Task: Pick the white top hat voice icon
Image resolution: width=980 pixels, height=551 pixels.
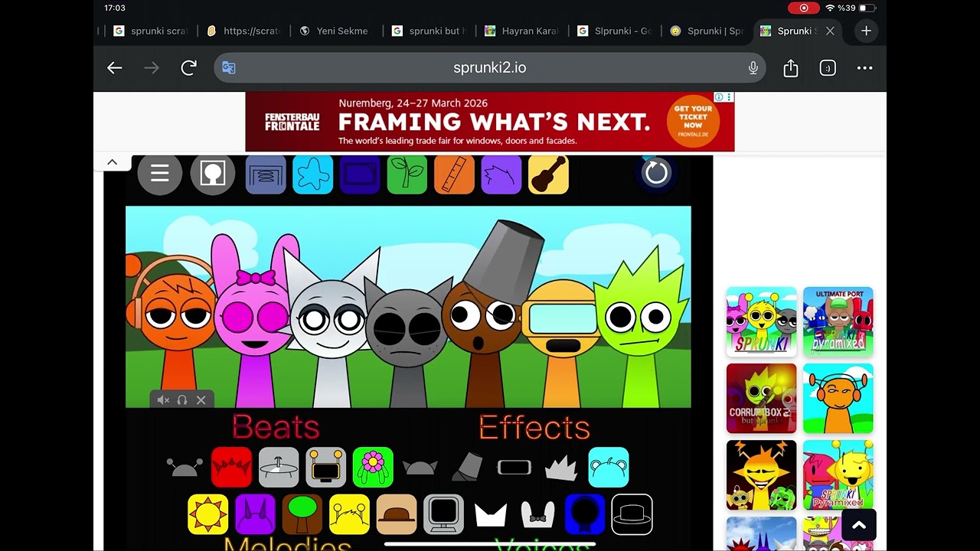Action: [x=632, y=514]
